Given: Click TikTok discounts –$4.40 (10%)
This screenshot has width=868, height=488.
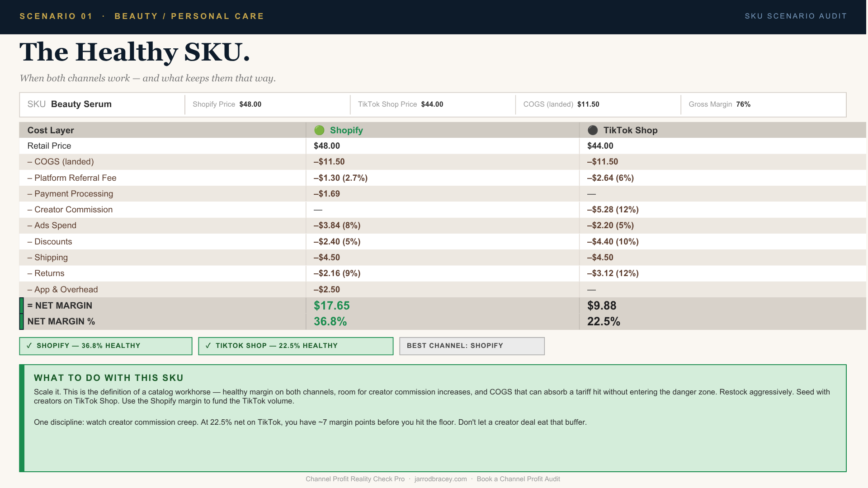Looking at the screenshot, I should (x=613, y=242).
